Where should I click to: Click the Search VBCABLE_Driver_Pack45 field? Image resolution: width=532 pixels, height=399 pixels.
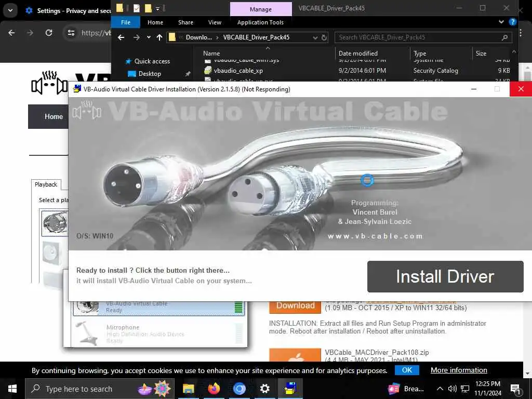(417, 37)
